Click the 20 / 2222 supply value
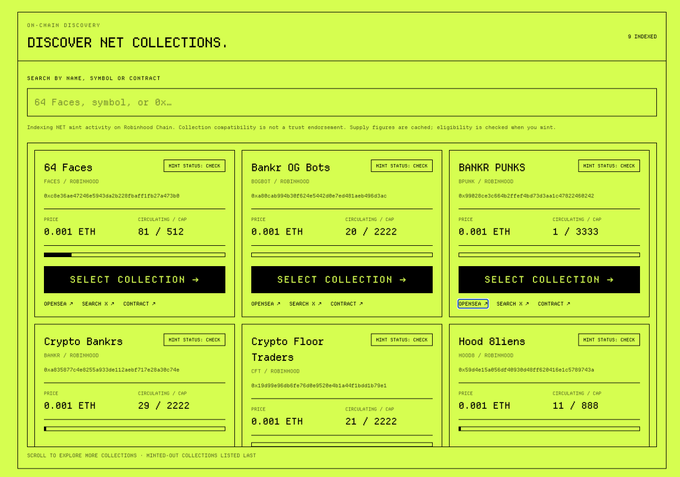This screenshot has width=680, height=477. tap(371, 232)
